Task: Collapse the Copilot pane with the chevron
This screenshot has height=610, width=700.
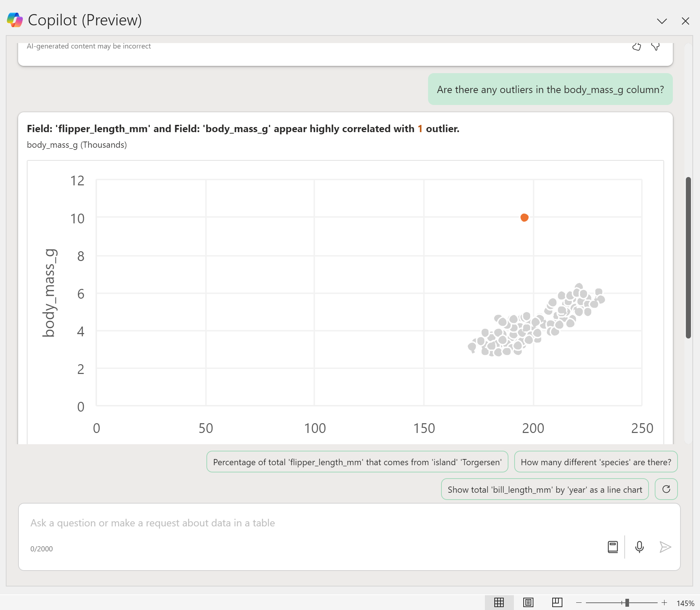Action: point(662,21)
